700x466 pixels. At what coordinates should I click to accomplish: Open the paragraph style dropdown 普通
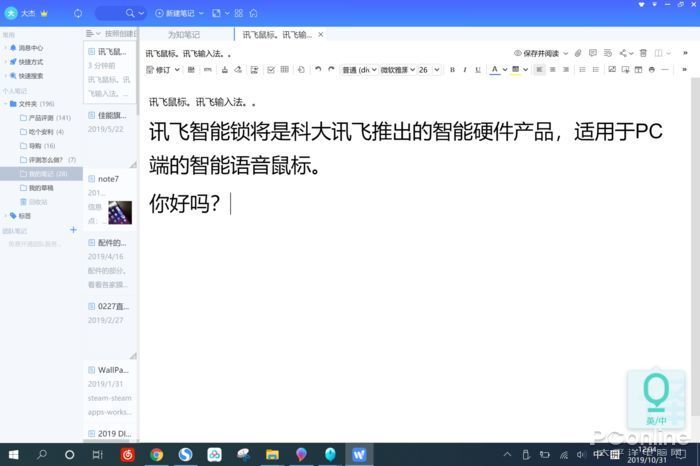pyautogui.click(x=359, y=70)
